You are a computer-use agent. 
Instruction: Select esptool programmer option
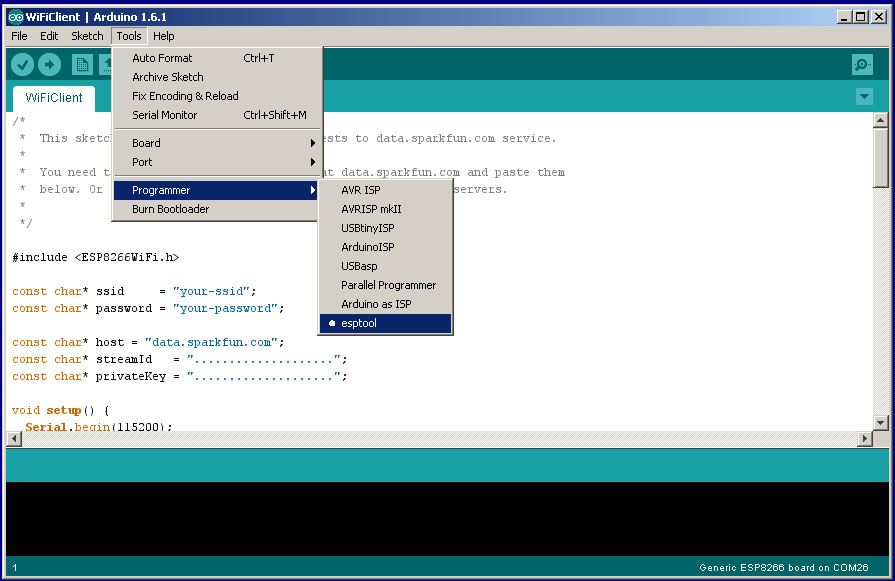tap(385, 323)
